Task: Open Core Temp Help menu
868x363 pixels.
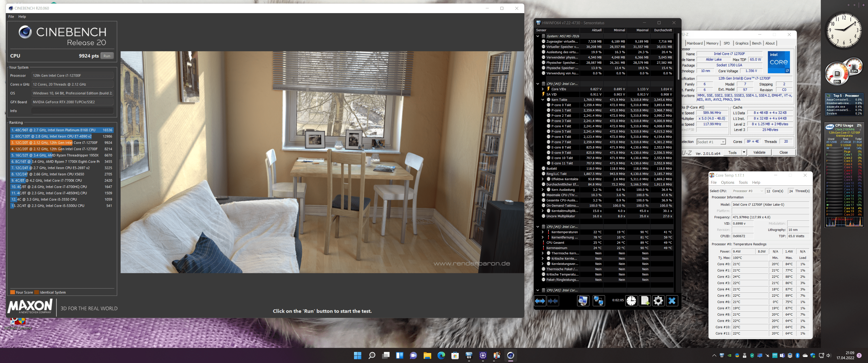Action: tap(756, 183)
